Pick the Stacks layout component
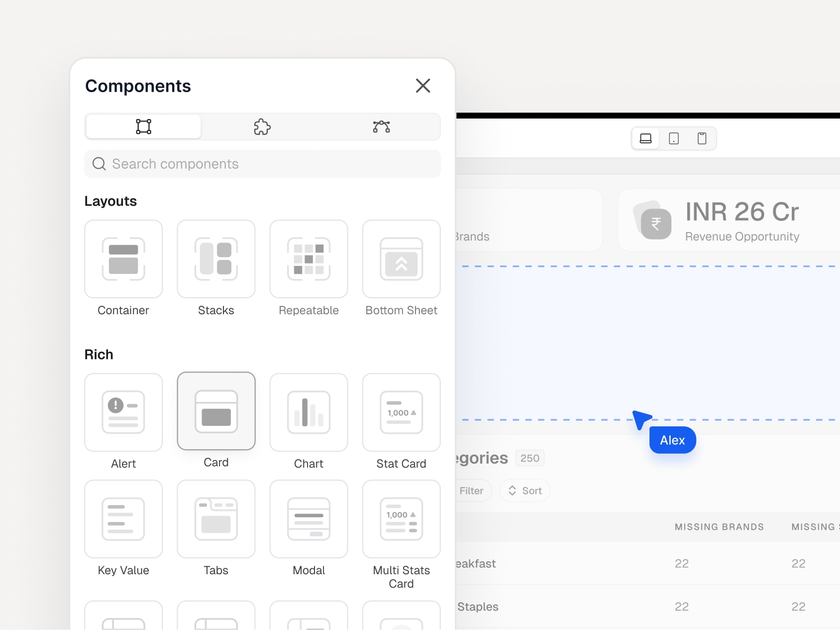Viewport: 840px width, 630px height. pyautogui.click(x=216, y=259)
